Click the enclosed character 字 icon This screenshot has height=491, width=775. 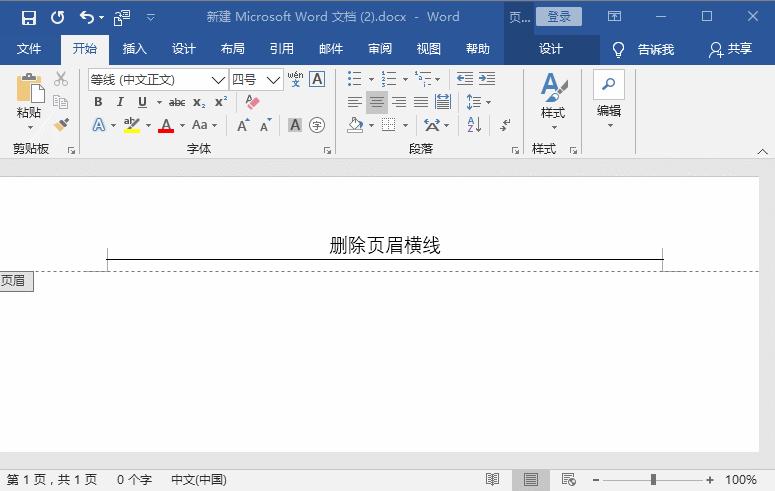(317, 125)
